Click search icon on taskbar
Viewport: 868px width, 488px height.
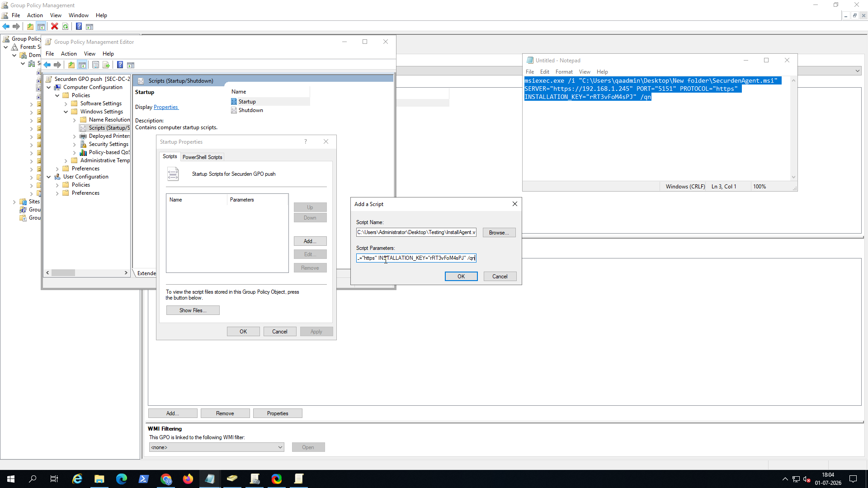(33, 479)
